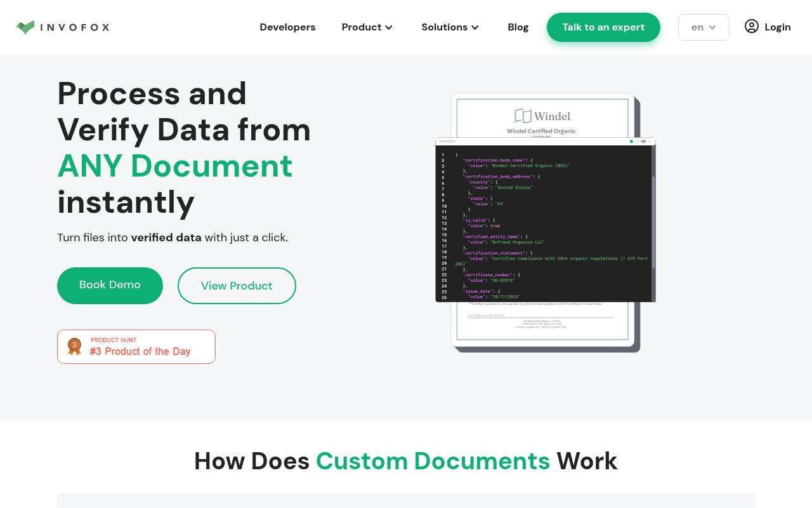Image resolution: width=812 pixels, height=508 pixels.
Task: Click the small chevron in response panel header
Action: [x=650, y=142]
